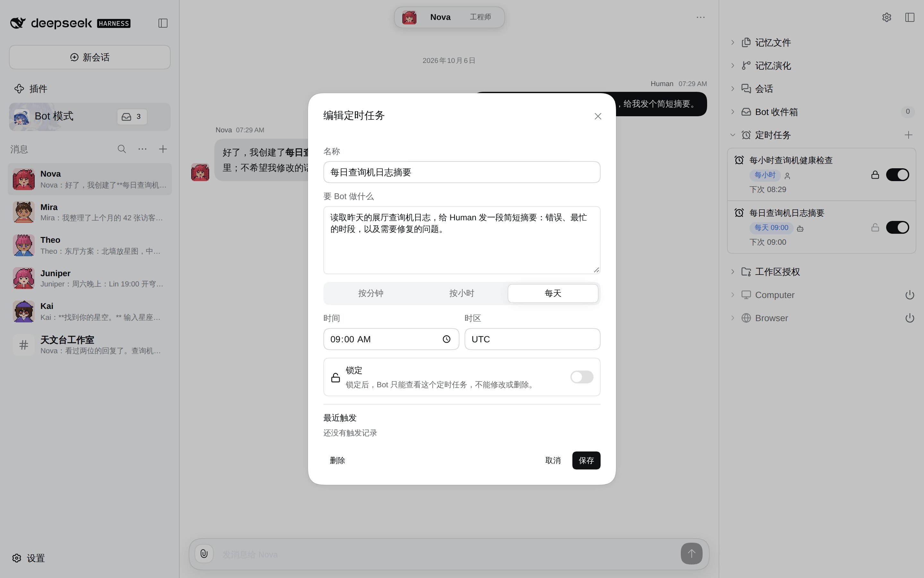Screen dimensions: 924x578
Task: Click alarm icon of 每日查询机日志摘要 card
Action: [739, 213]
